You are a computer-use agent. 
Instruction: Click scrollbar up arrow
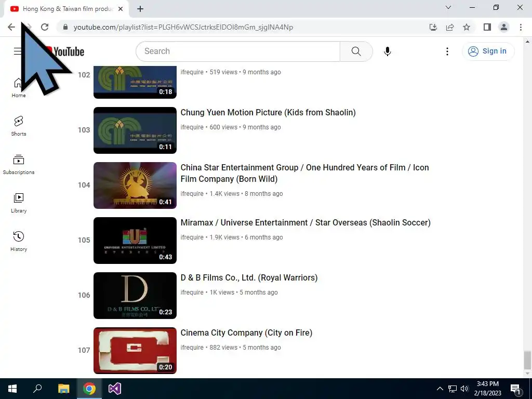(527, 42)
